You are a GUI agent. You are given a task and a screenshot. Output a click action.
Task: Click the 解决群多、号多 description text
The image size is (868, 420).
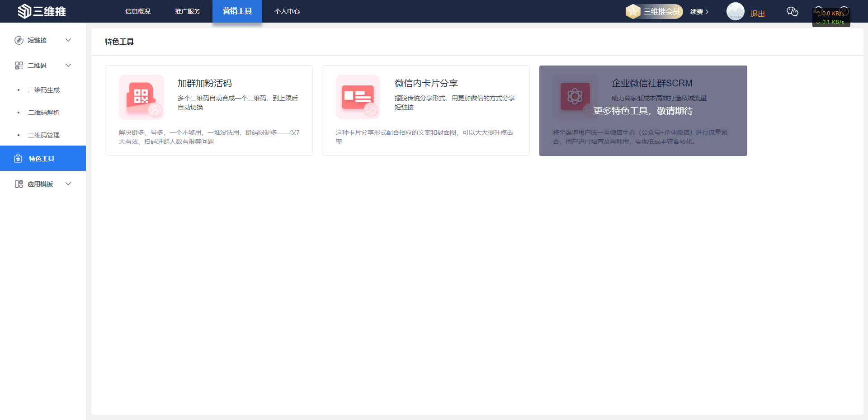tap(209, 137)
